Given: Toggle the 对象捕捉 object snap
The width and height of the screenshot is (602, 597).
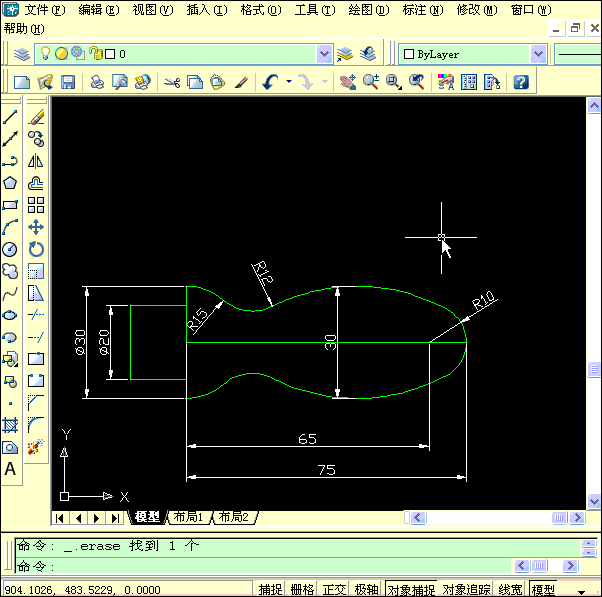Looking at the screenshot, I should [411, 589].
